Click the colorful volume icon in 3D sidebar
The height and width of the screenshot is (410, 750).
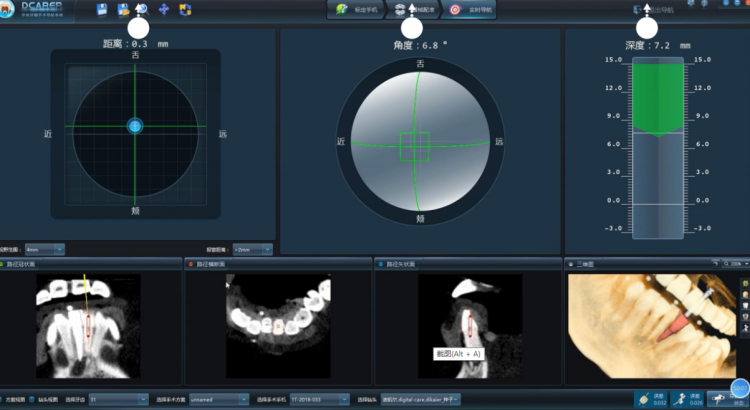[x=745, y=284]
